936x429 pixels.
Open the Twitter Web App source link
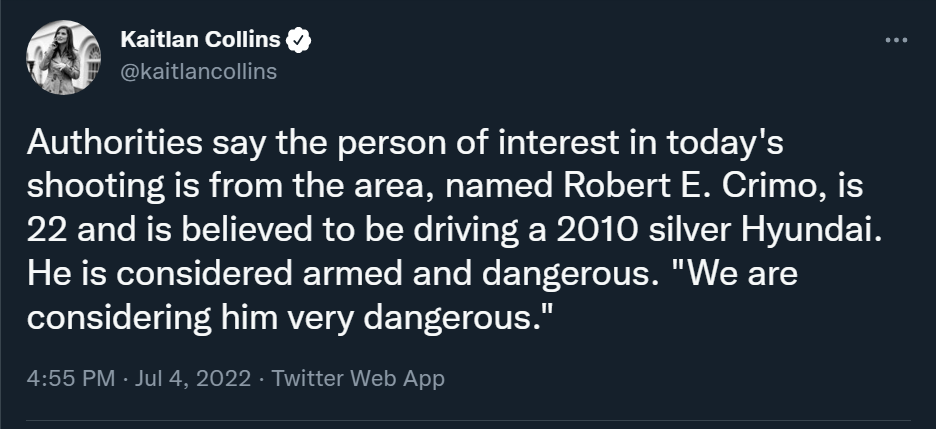pyautogui.click(x=358, y=379)
